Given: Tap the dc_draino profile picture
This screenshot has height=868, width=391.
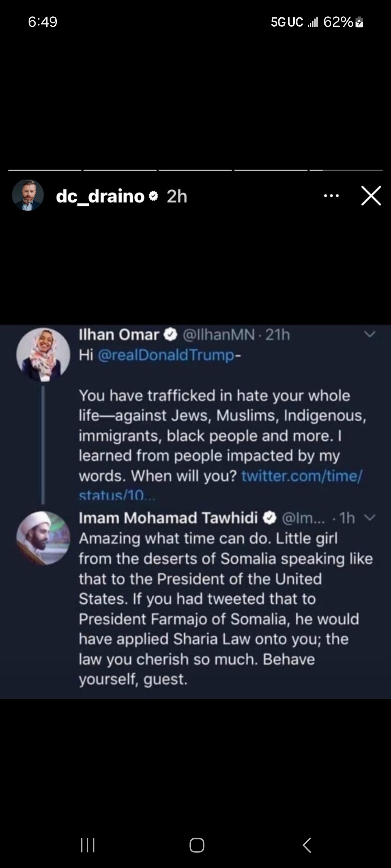Looking at the screenshot, I should tap(28, 195).
